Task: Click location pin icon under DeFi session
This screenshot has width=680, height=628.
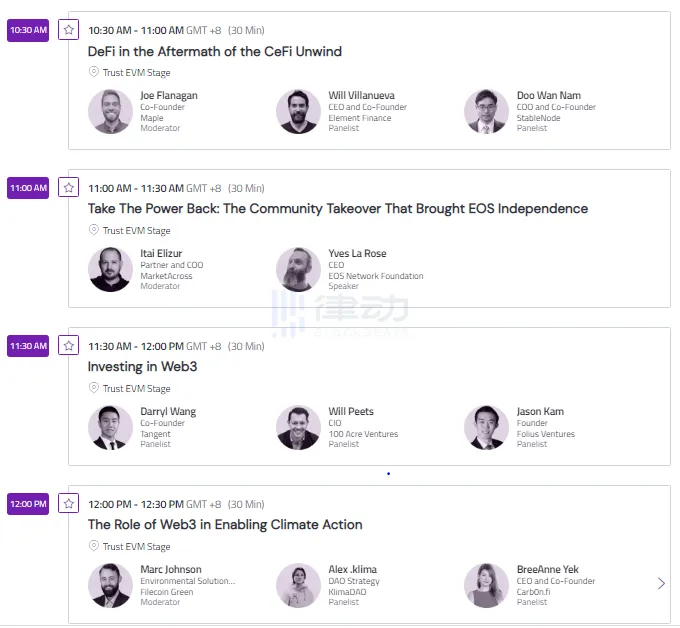Action: point(94,72)
